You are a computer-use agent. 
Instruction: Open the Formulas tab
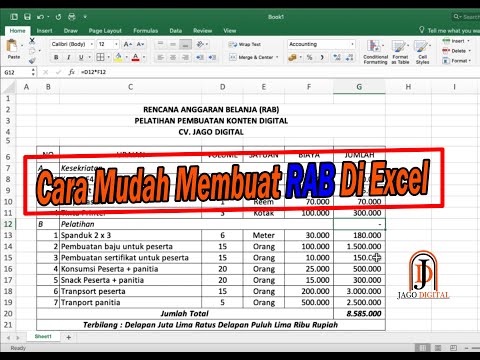[x=145, y=31]
